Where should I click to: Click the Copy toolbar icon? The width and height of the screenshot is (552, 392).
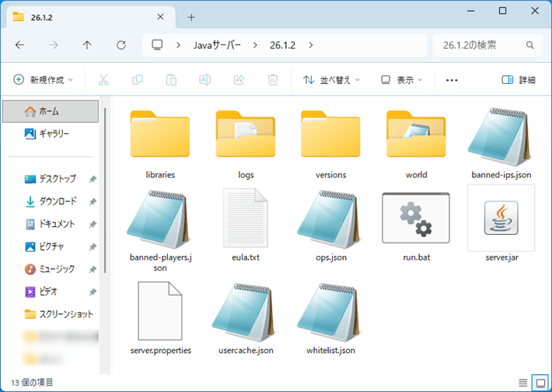[138, 80]
